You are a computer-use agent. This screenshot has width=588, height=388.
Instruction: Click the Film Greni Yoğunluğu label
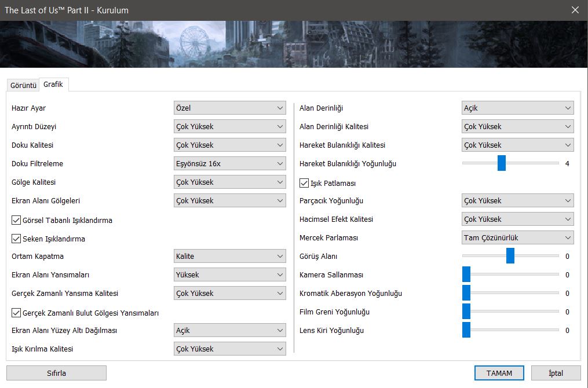[x=334, y=312]
